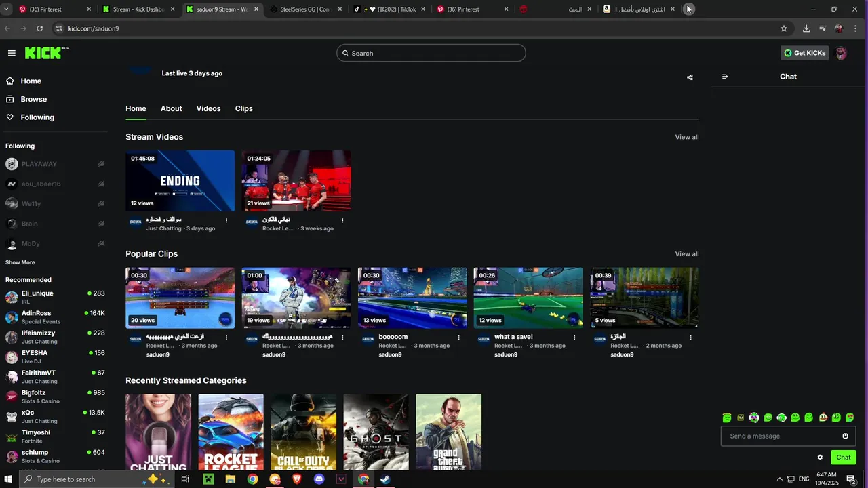The height and width of the screenshot is (488, 868).
Task: Click View all for Popular Clips
Action: 686,254
